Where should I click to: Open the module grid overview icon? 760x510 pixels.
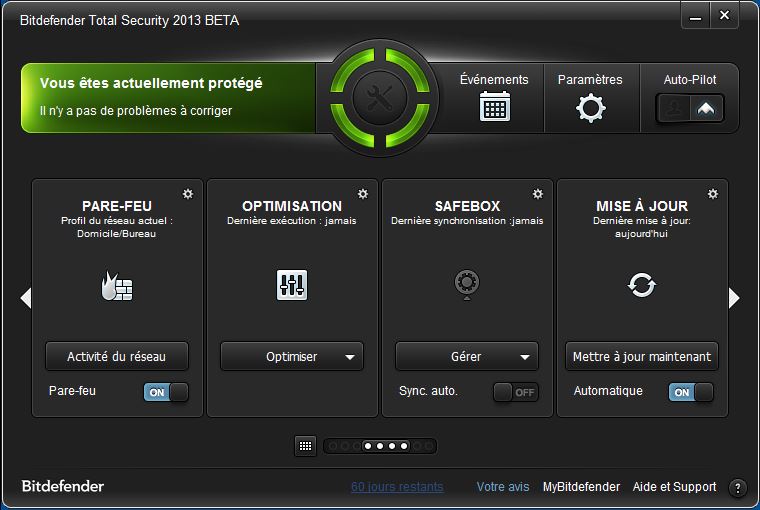coord(305,446)
